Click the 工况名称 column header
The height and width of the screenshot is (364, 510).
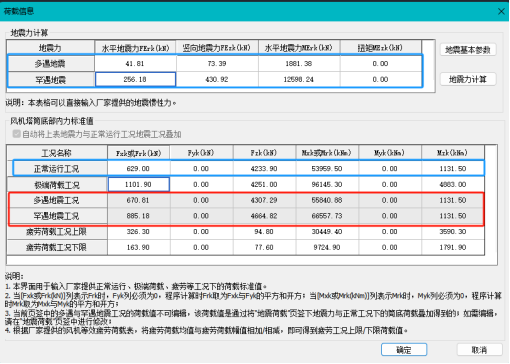[57, 153]
